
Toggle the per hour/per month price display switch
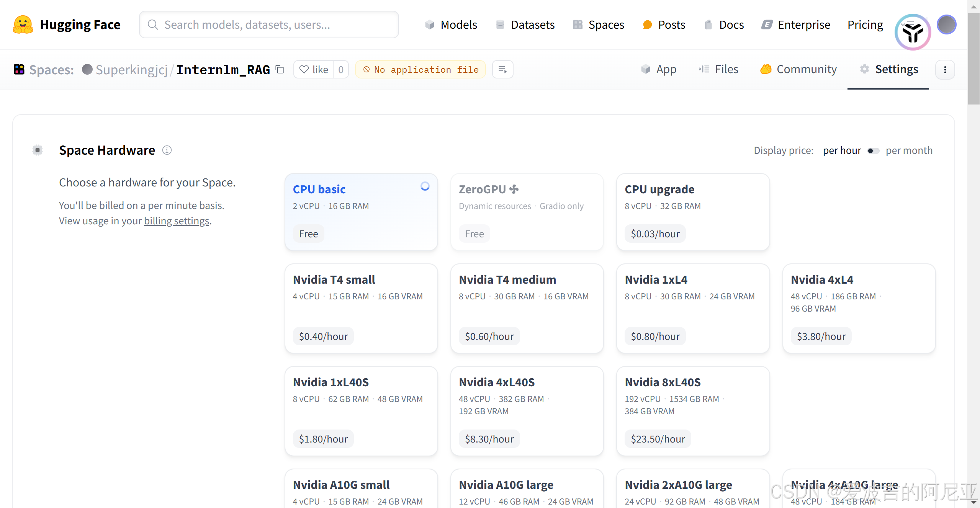click(x=873, y=150)
